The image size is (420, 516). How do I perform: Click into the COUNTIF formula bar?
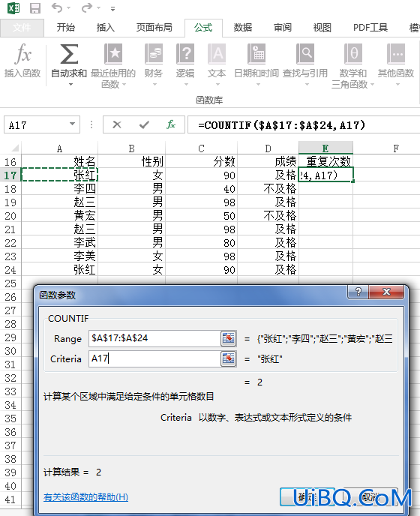[x=304, y=124]
